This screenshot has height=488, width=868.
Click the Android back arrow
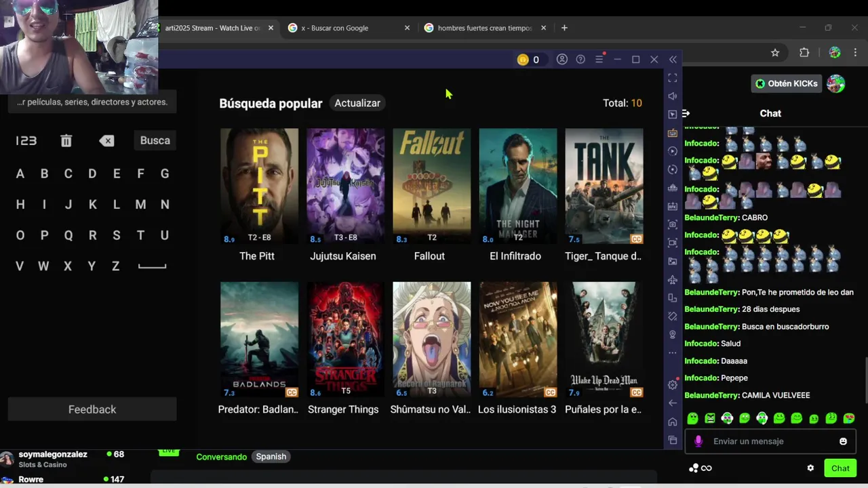point(673,403)
